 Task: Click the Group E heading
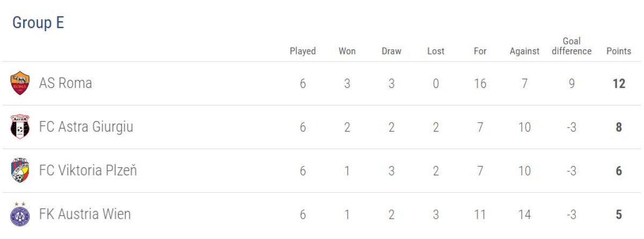pos(38,23)
